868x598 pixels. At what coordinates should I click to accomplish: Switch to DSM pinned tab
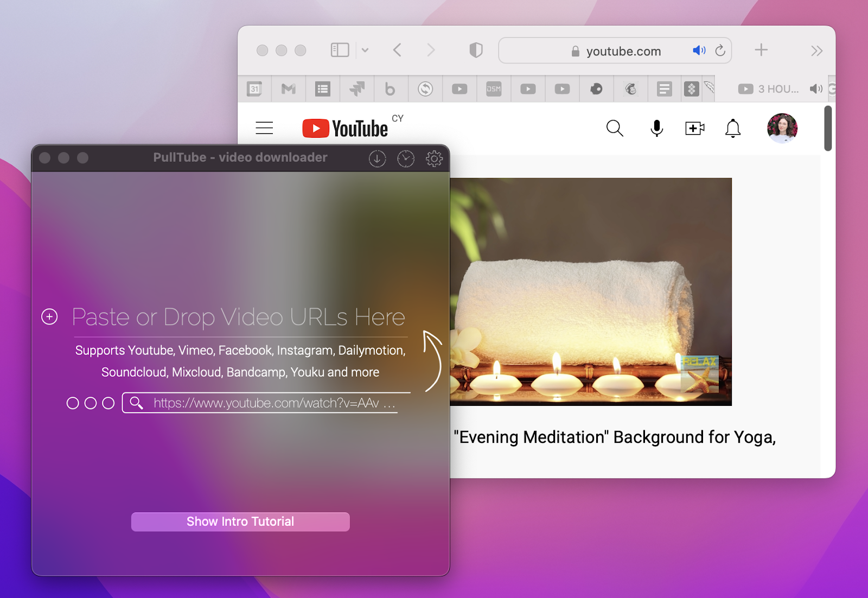pos(494,89)
